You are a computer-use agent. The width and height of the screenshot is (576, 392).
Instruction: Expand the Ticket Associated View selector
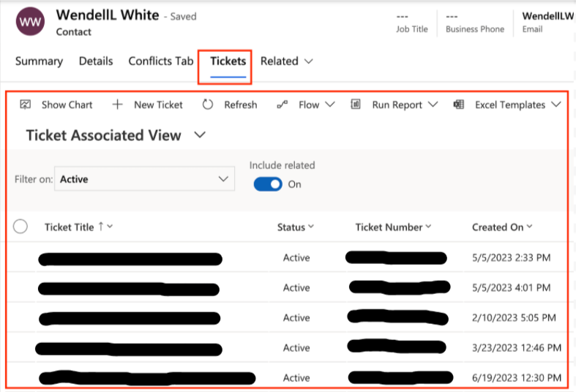click(200, 135)
